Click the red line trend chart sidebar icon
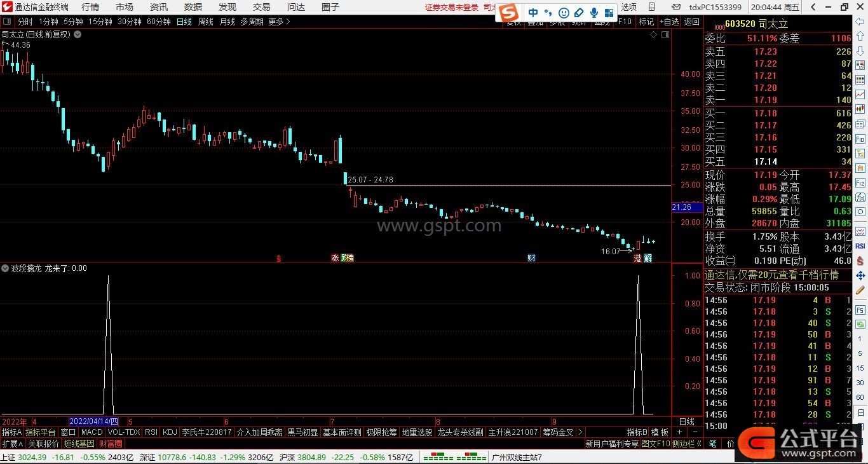This screenshot has height=464, width=868. [x=860, y=94]
